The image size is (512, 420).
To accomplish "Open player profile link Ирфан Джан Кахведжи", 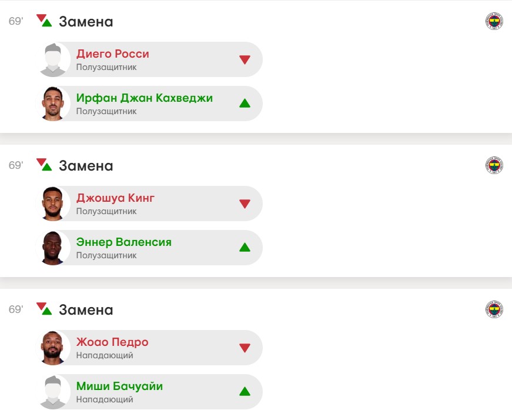I will click(x=145, y=98).
